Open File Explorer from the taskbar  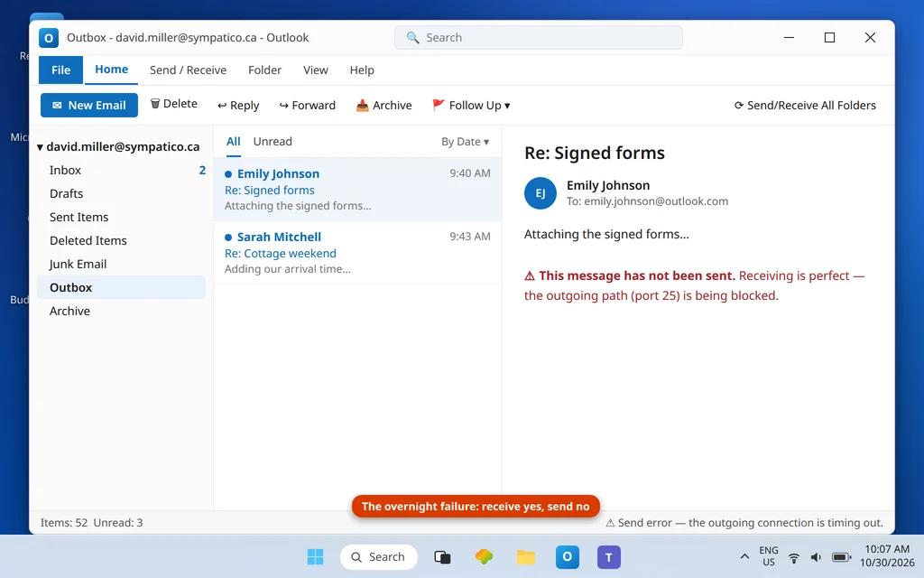tap(526, 556)
